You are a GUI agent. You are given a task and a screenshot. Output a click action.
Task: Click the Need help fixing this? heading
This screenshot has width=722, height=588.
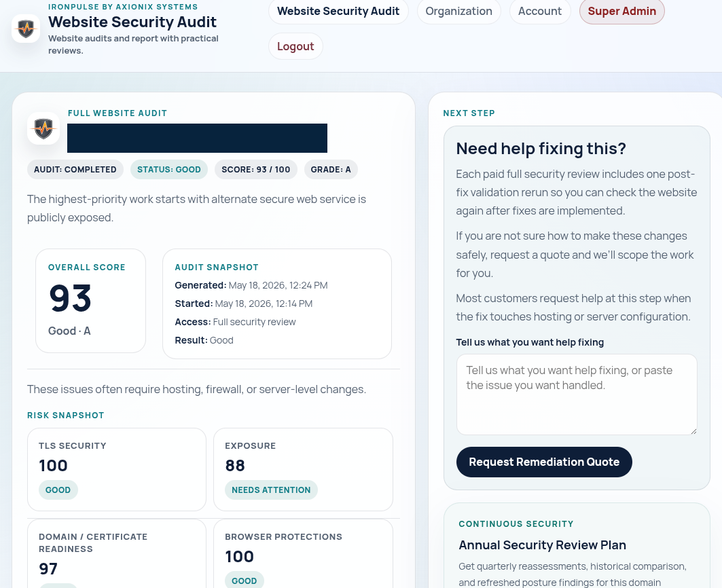pyautogui.click(x=541, y=149)
